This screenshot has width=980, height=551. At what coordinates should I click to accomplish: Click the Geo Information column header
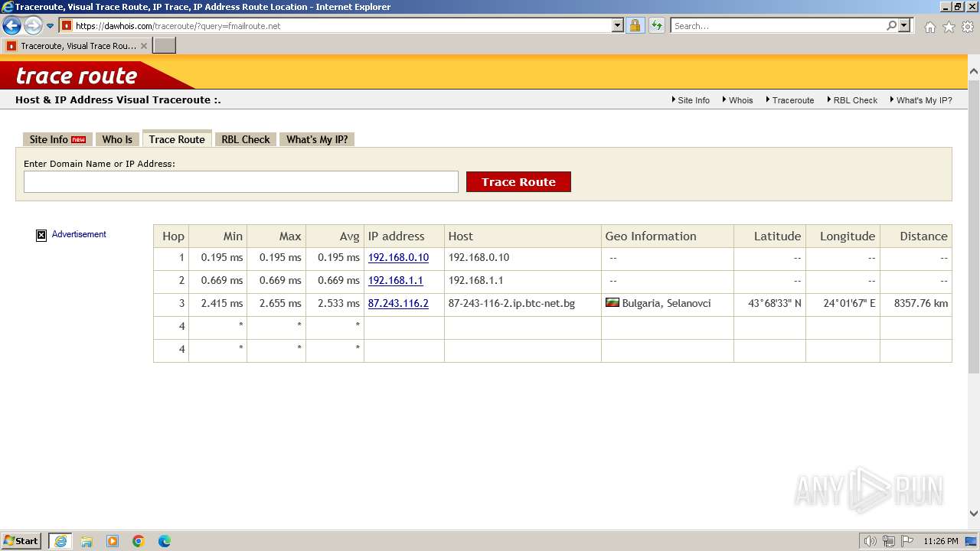[x=667, y=236]
